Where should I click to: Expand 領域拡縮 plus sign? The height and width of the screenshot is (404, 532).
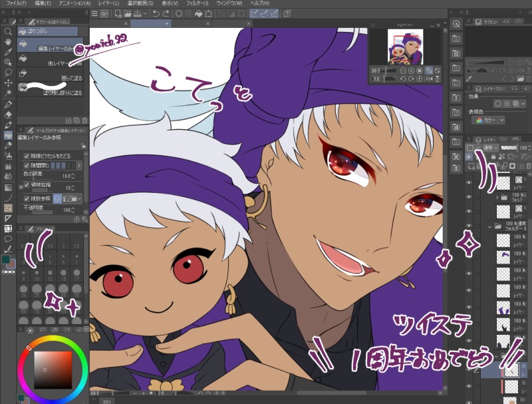pyautogui.click(x=21, y=186)
